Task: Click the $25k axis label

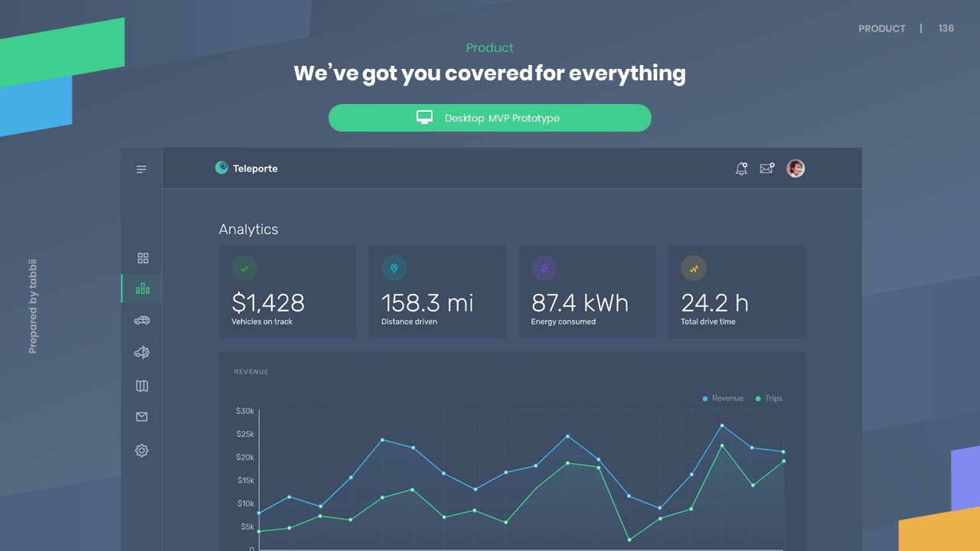Action: point(245,434)
